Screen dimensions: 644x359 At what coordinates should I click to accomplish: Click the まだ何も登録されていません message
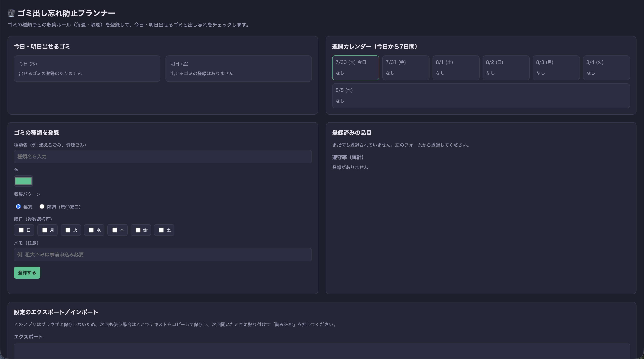401,145
